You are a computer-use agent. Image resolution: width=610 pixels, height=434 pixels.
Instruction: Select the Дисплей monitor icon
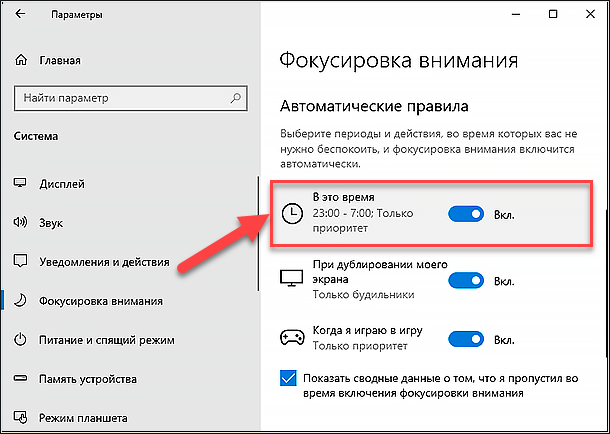(x=20, y=183)
